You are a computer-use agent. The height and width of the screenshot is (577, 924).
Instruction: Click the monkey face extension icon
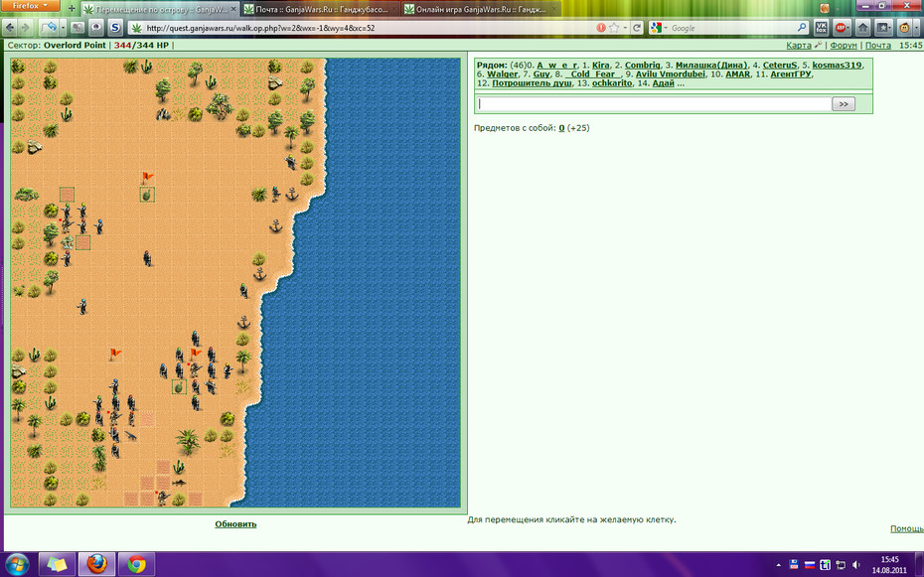[x=904, y=27]
